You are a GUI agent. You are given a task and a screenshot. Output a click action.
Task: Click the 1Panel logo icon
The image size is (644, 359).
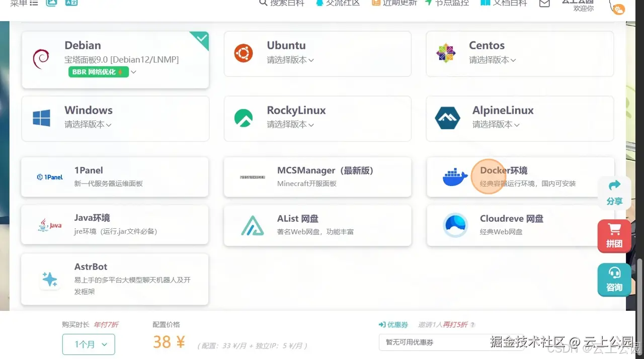[x=50, y=177]
